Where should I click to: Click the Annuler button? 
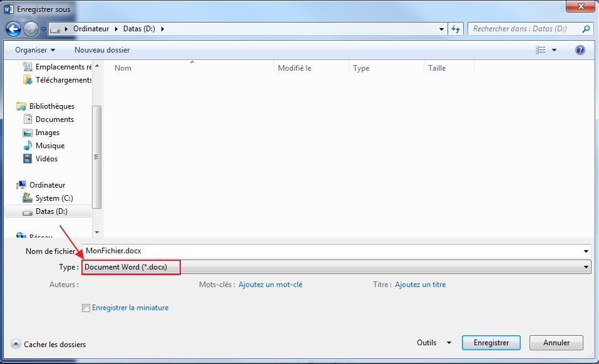tap(556, 343)
